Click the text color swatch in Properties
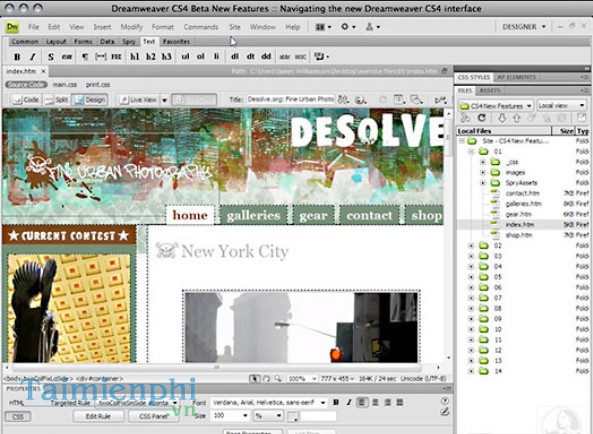Image resolution: width=593 pixels, height=434 pixels. [x=292, y=417]
